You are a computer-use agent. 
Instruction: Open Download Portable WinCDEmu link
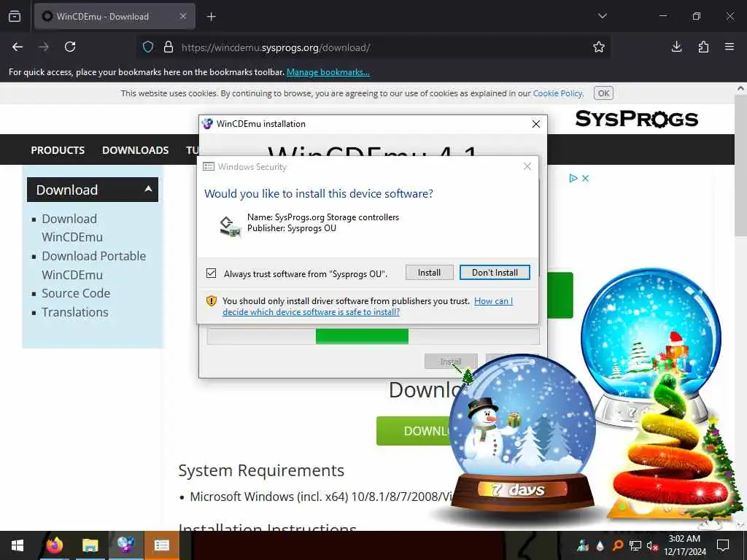94,265
